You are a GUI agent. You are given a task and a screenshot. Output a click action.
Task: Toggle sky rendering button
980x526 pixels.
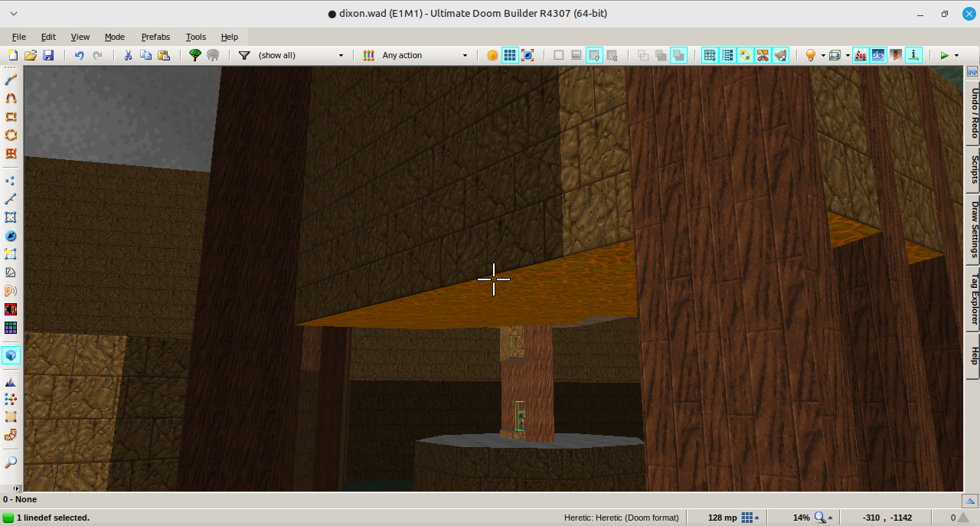coord(878,55)
